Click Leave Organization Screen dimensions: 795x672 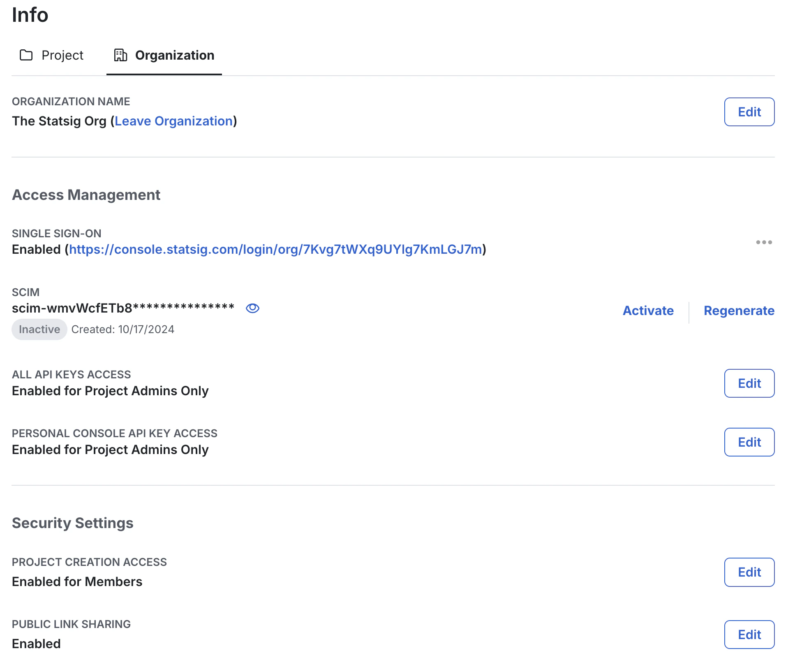coord(173,121)
